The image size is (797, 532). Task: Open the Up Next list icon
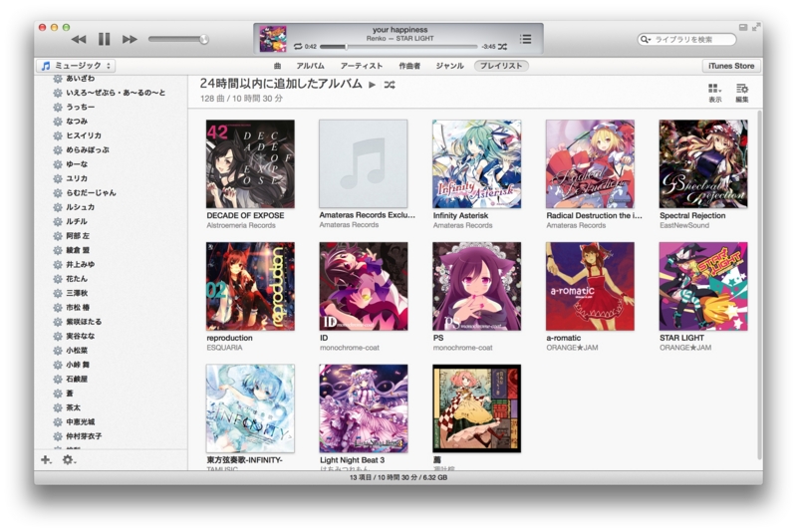coord(526,39)
